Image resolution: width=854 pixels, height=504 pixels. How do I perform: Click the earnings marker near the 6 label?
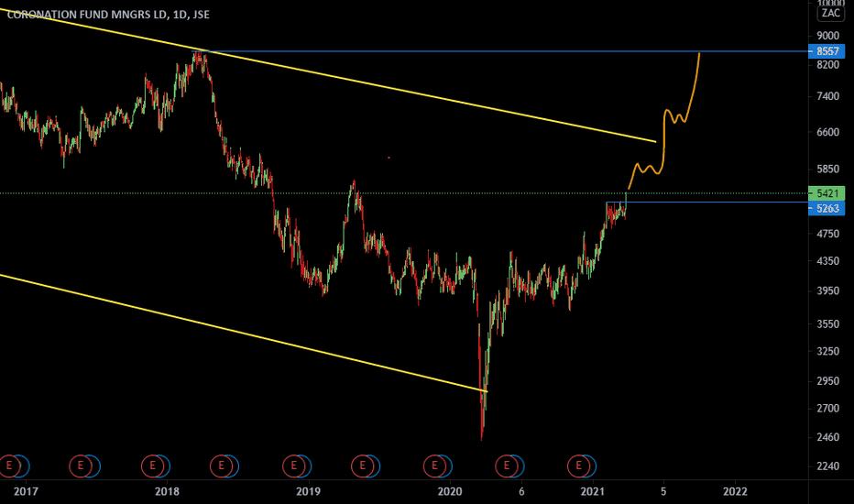tap(506, 466)
